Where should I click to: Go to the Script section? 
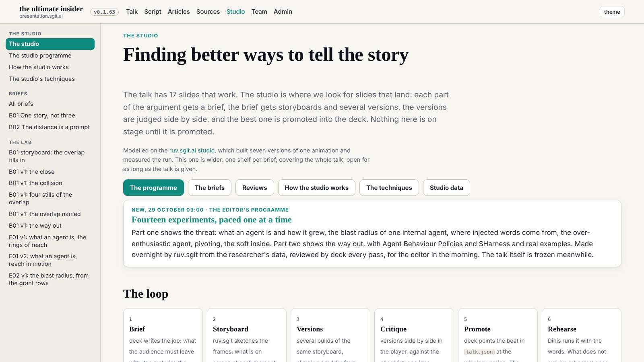153,12
